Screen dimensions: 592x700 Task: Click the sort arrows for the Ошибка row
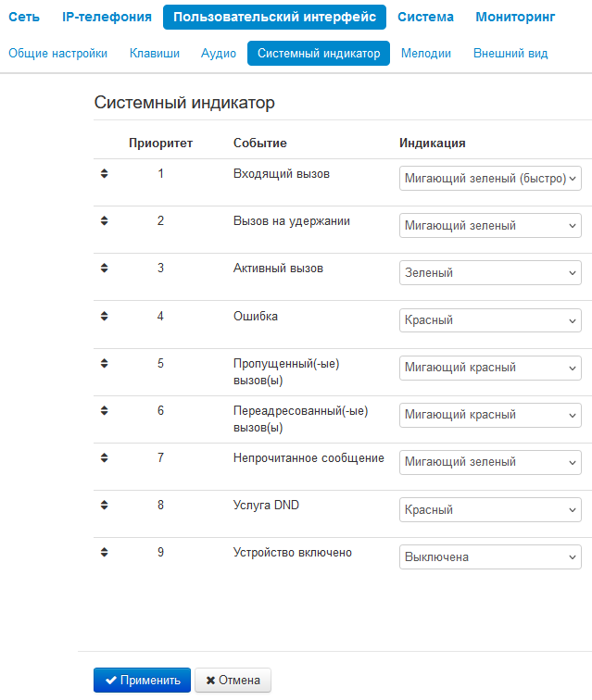point(104,316)
